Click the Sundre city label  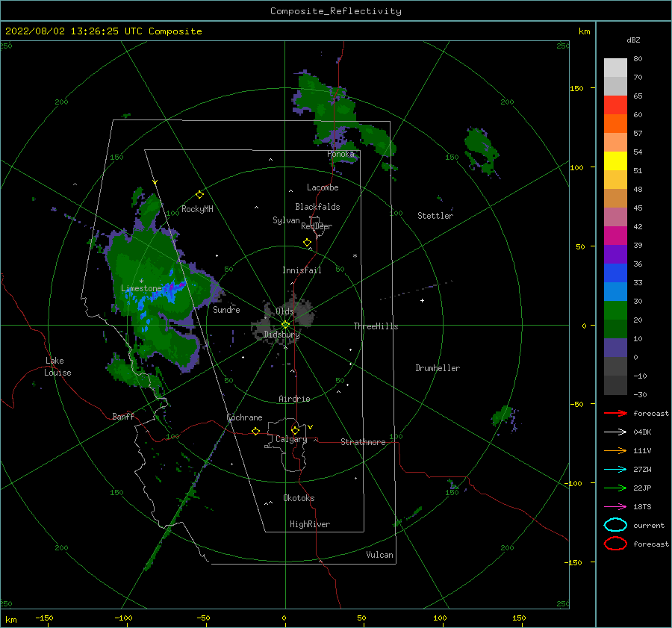coord(226,309)
